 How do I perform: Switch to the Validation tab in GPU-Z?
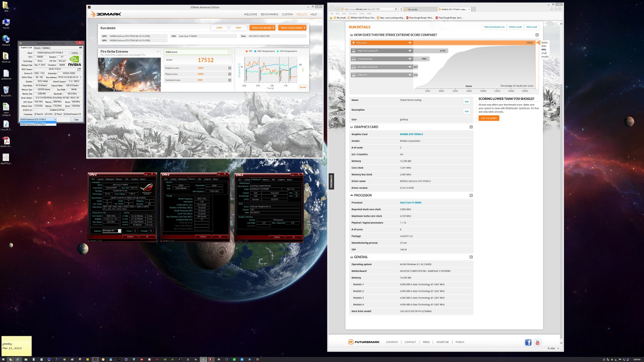(x=46, y=48)
